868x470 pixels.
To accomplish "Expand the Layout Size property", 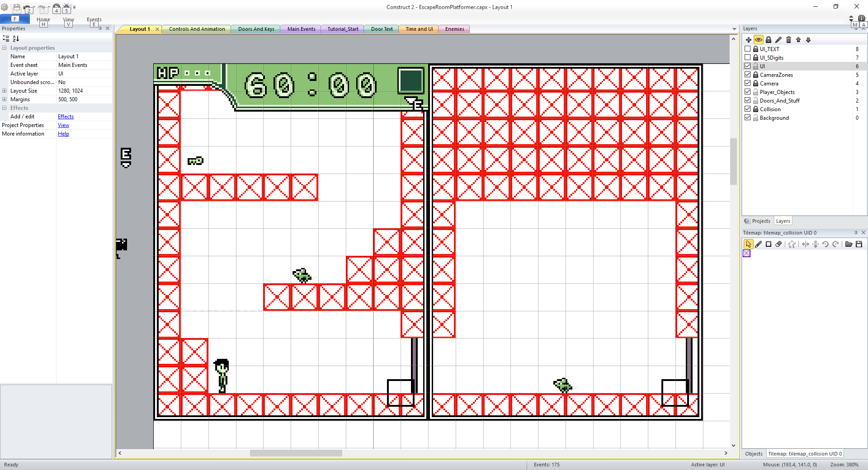I will 5,91.
